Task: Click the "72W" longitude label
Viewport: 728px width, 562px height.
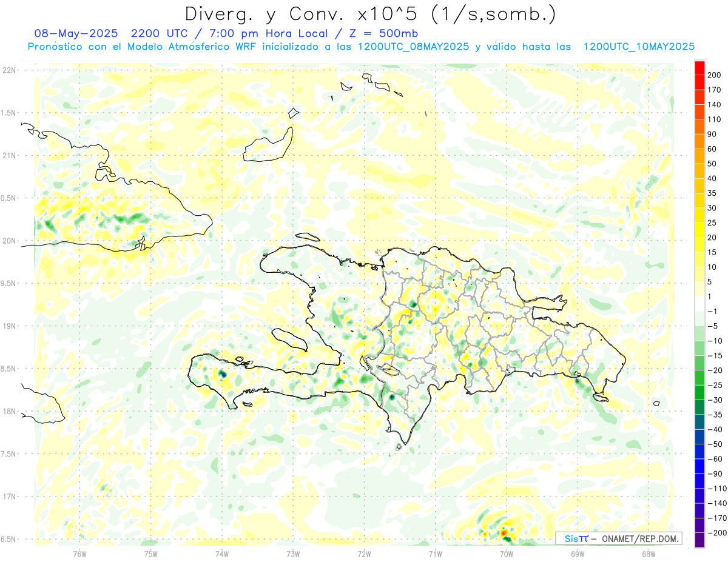Action: pyautogui.click(x=364, y=554)
